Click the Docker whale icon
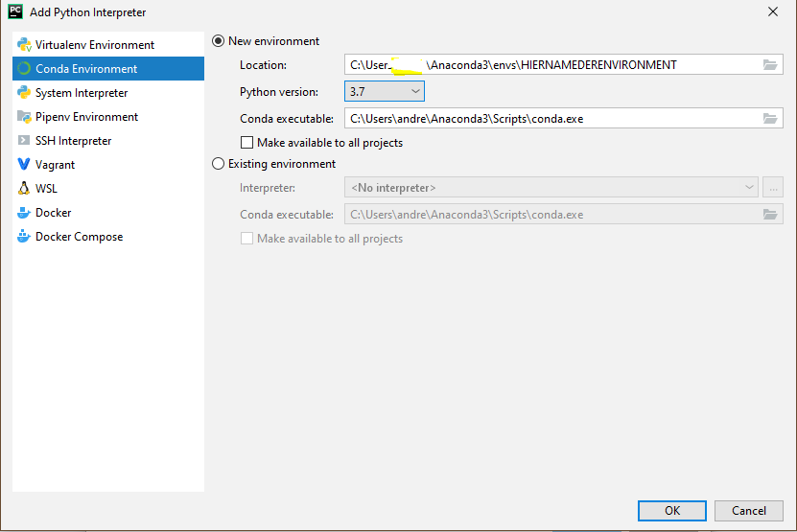Image resolution: width=797 pixels, height=532 pixels. [x=24, y=213]
